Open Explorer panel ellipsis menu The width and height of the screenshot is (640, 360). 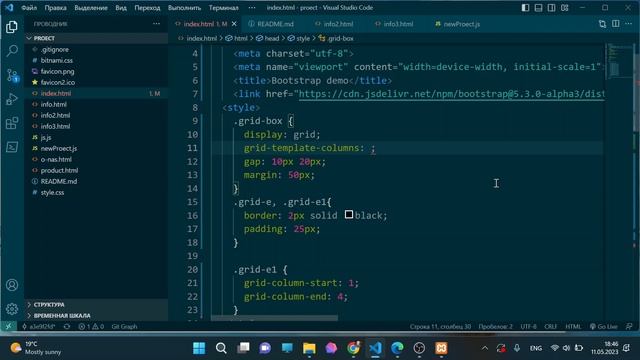(x=156, y=24)
